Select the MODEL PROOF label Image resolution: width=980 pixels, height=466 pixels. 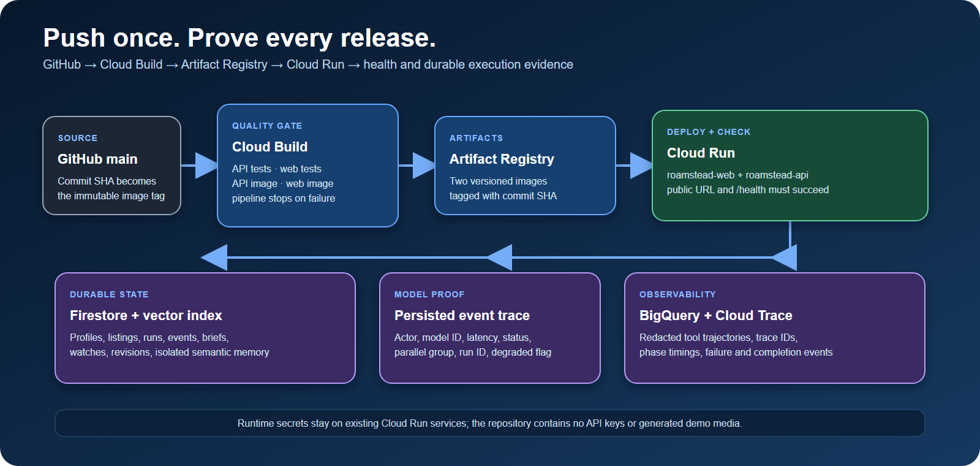point(429,294)
